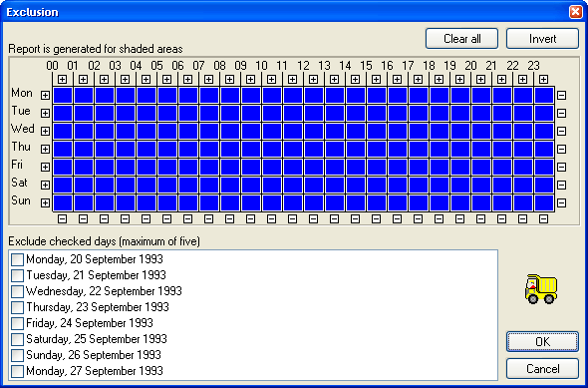Click the minus icon ending the Tue row
Screen dimensions: 588x388
(561, 113)
